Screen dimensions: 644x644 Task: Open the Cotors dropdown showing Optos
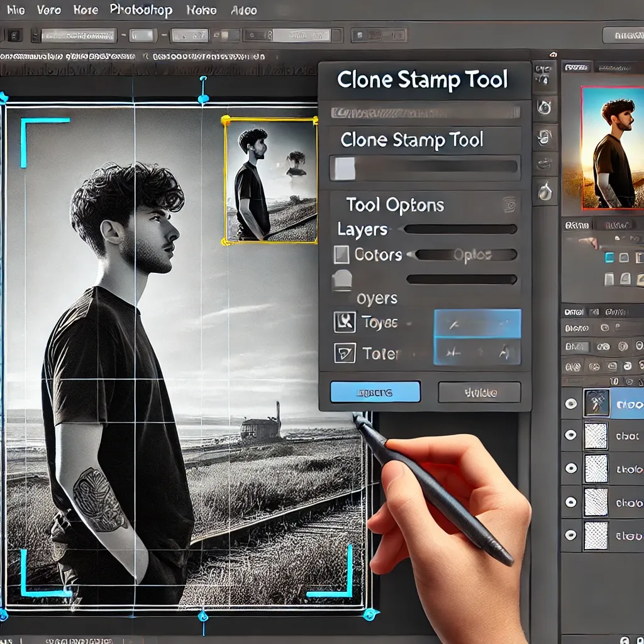point(465,255)
